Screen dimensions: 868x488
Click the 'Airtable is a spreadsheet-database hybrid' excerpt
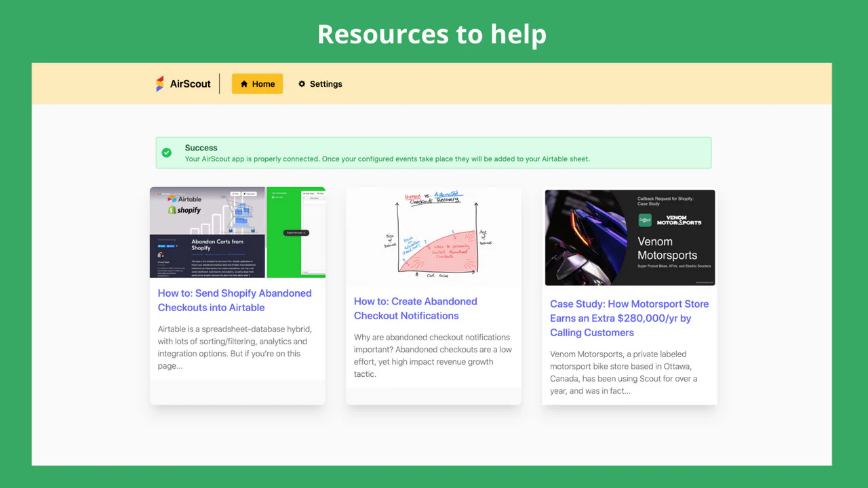click(235, 348)
